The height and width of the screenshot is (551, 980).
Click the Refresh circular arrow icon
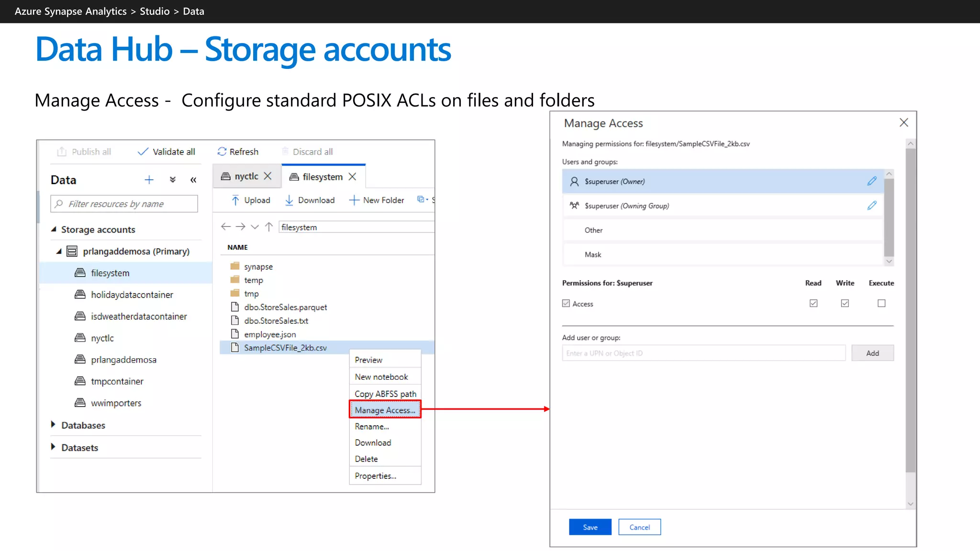click(x=222, y=152)
